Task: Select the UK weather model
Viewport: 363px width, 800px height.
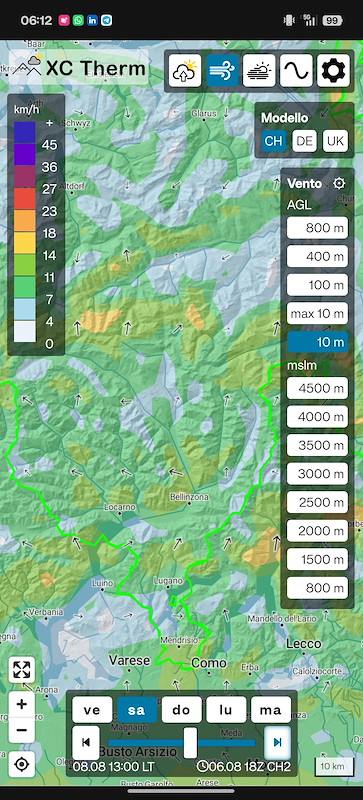Action: click(x=335, y=141)
